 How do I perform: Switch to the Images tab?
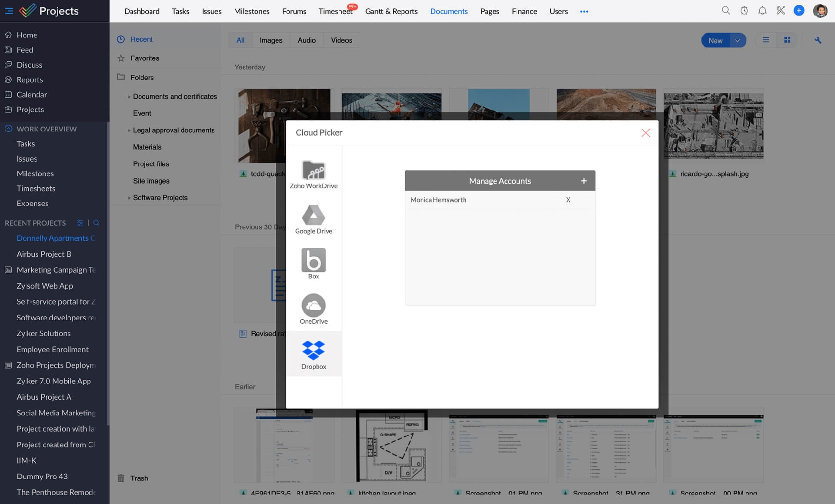pyautogui.click(x=271, y=40)
